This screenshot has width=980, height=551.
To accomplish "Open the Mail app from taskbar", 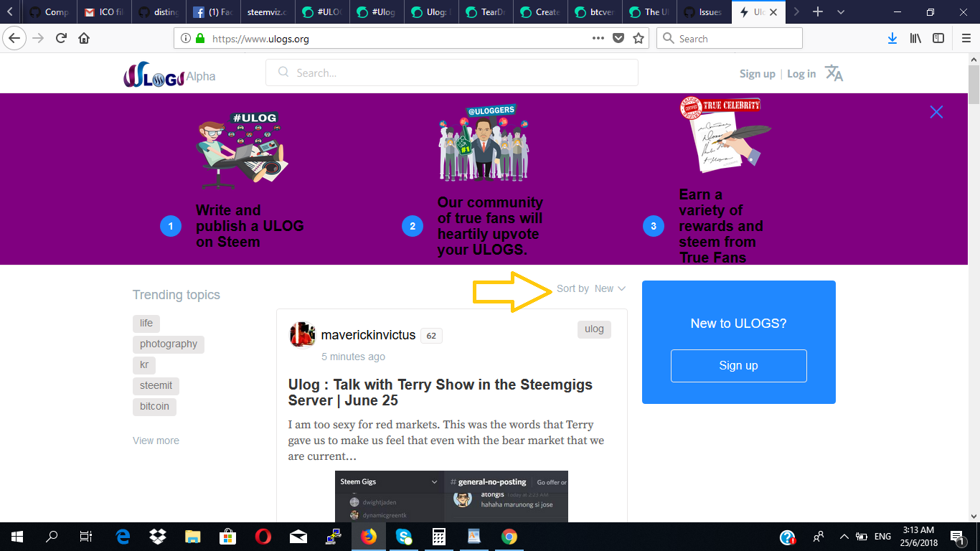I will click(x=298, y=537).
